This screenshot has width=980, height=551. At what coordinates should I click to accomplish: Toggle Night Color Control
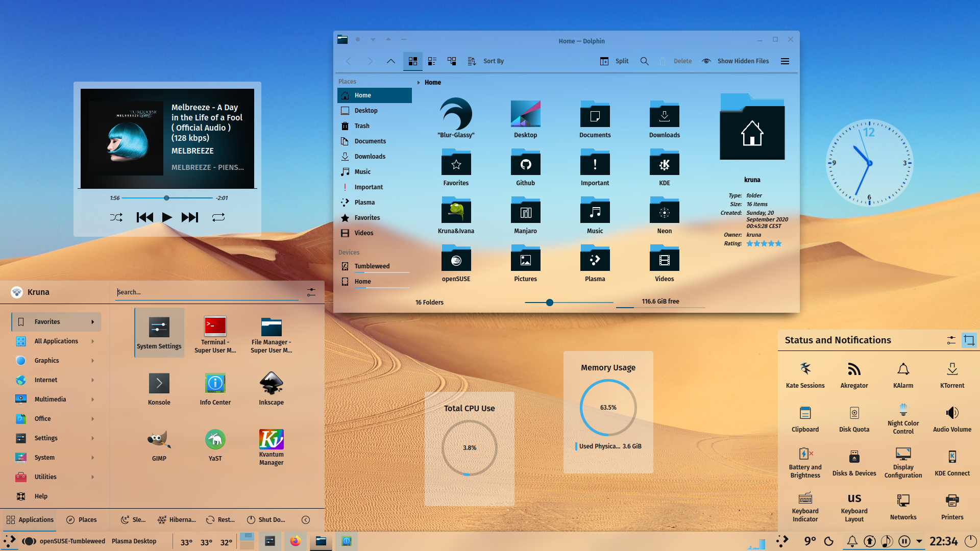tap(903, 419)
